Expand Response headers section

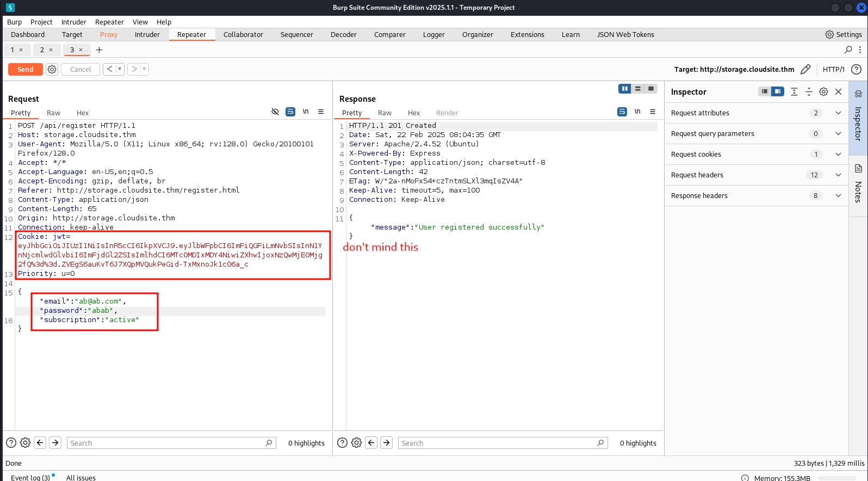coord(838,195)
